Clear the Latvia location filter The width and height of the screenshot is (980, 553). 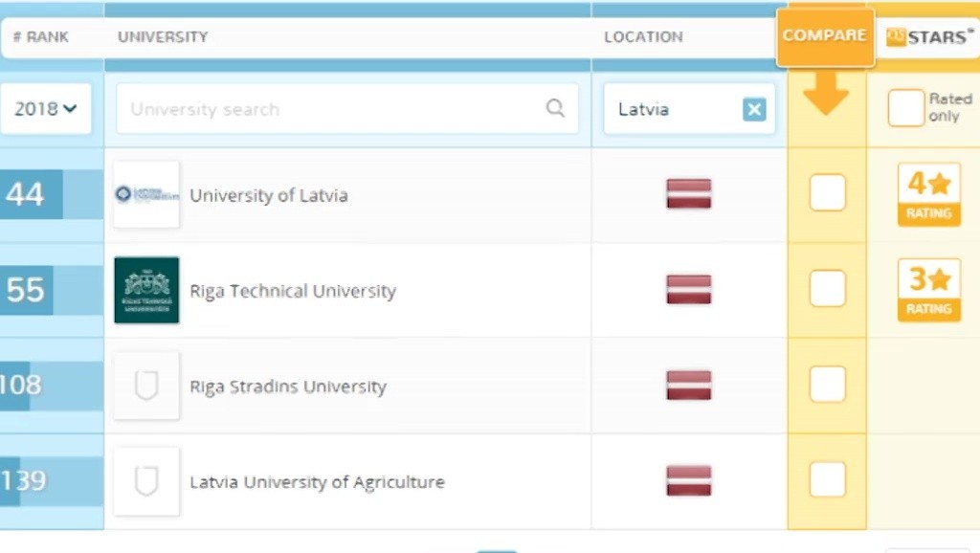(x=754, y=109)
